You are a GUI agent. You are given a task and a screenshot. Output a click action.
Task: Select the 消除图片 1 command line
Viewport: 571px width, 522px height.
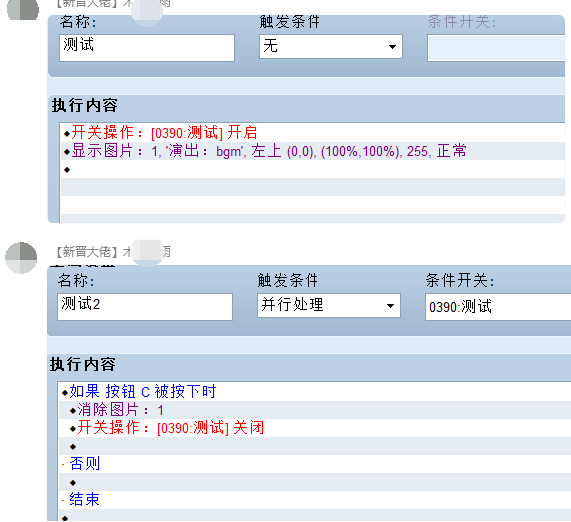click(x=315, y=410)
